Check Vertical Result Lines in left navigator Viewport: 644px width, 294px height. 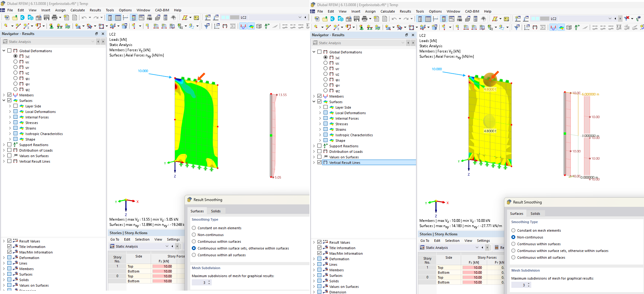[x=9, y=161]
